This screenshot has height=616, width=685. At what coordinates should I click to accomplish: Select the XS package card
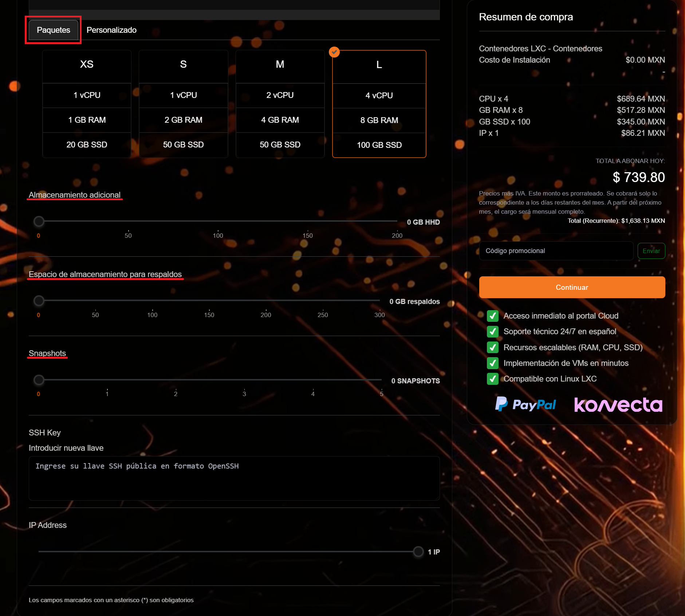click(x=87, y=104)
